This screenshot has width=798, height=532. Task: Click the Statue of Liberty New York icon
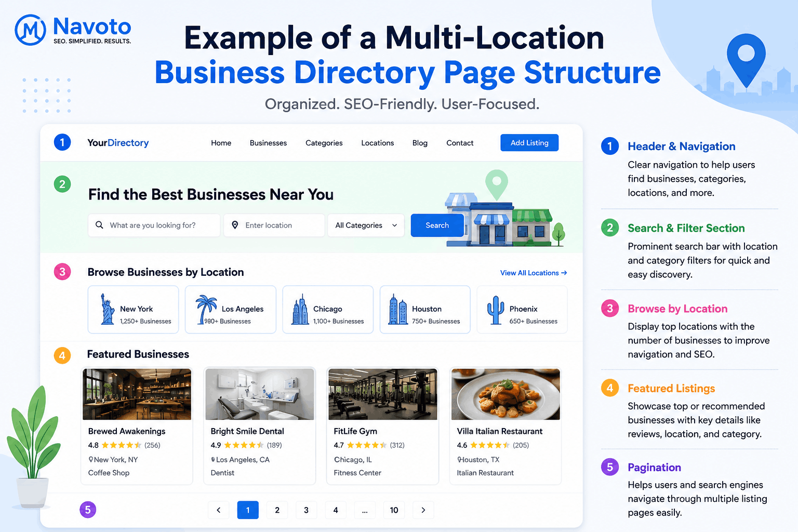click(107, 309)
